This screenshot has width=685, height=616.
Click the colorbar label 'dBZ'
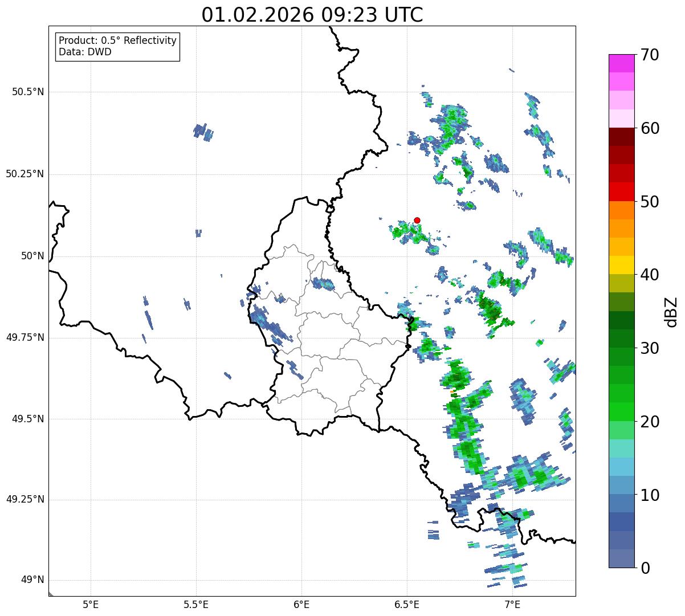tap(671, 312)
